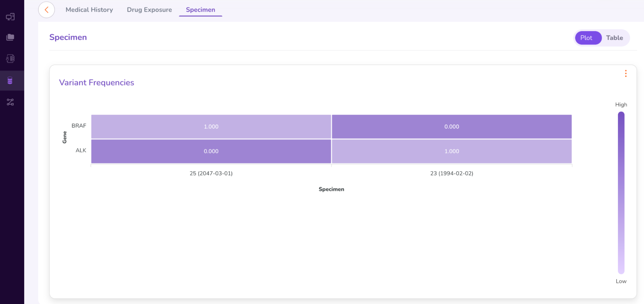Open the three-dot menu on Variant Frequencies
Image resolution: width=644 pixels, height=304 pixels.
click(x=626, y=74)
